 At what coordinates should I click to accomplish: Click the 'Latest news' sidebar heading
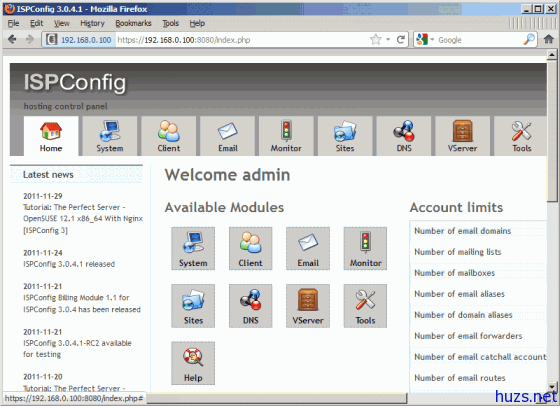(x=48, y=175)
